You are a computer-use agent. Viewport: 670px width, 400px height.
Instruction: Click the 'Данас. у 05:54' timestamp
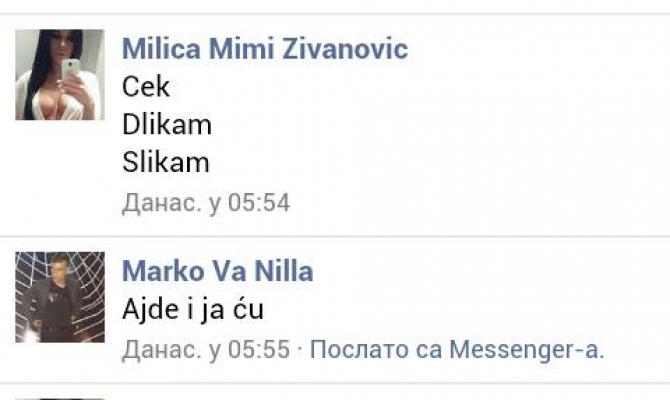pyautogui.click(x=206, y=203)
